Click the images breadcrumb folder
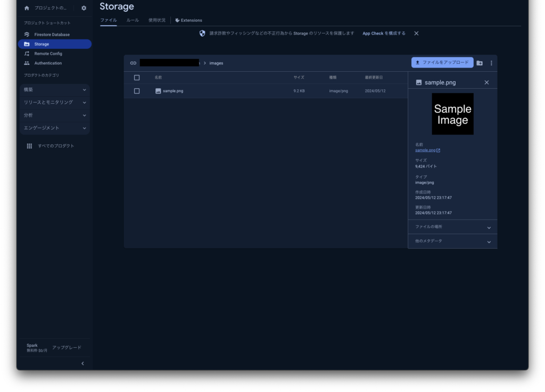The width and height of the screenshot is (545, 392). (216, 63)
